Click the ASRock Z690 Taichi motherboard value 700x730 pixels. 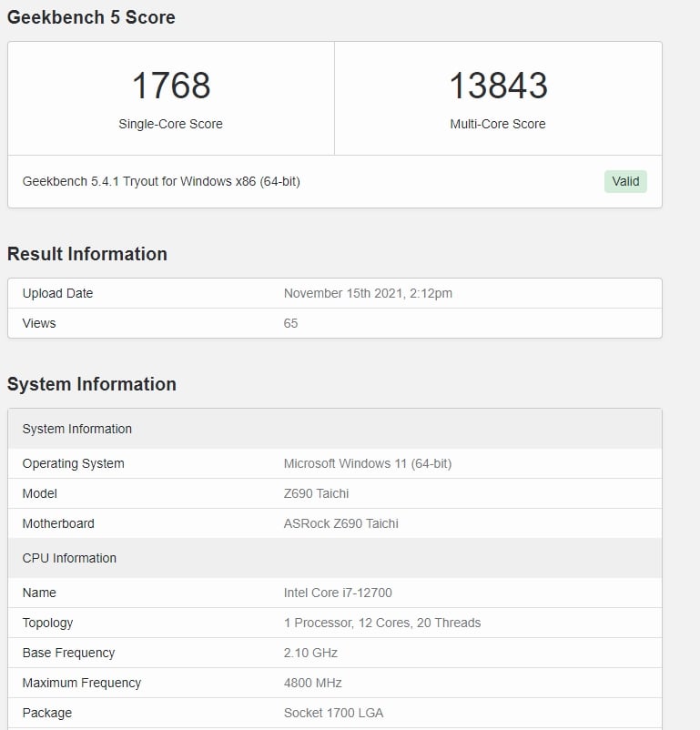pyautogui.click(x=340, y=523)
